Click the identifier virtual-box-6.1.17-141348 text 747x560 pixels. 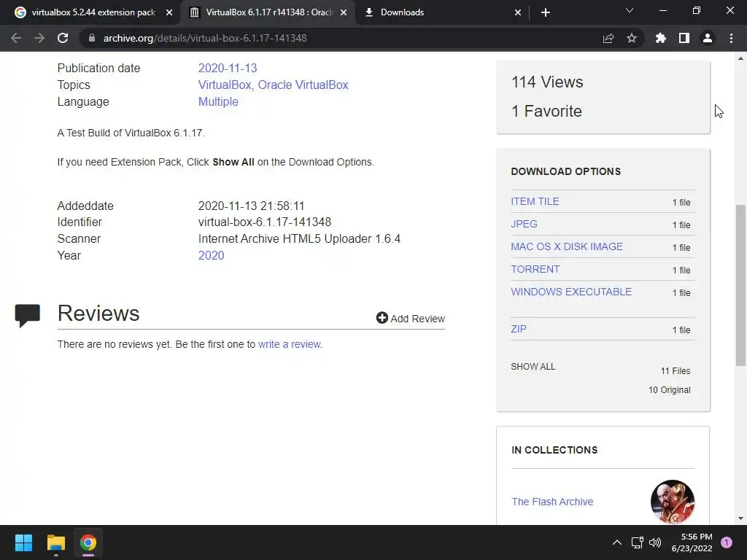point(264,222)
